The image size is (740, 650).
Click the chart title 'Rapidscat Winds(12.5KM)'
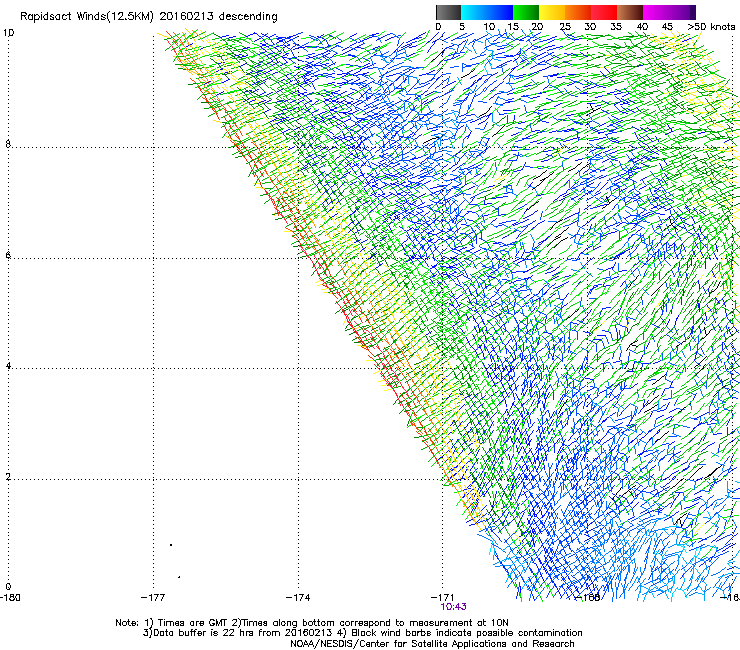87,17
